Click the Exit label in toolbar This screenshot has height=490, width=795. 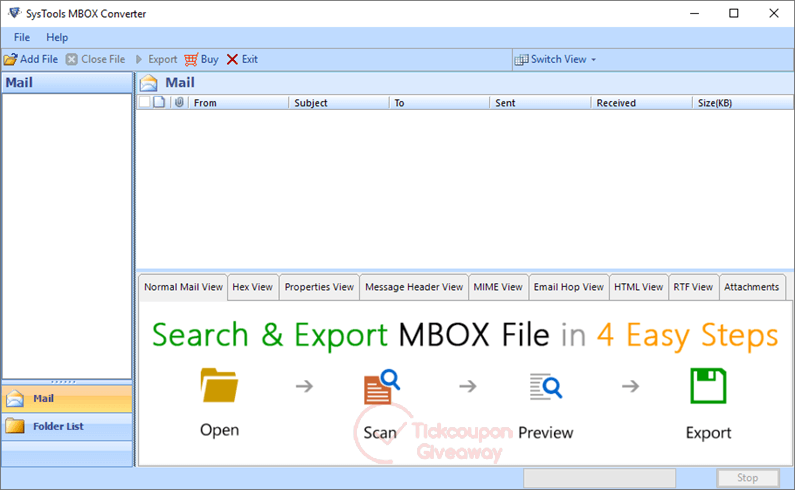tap(249, 59)
